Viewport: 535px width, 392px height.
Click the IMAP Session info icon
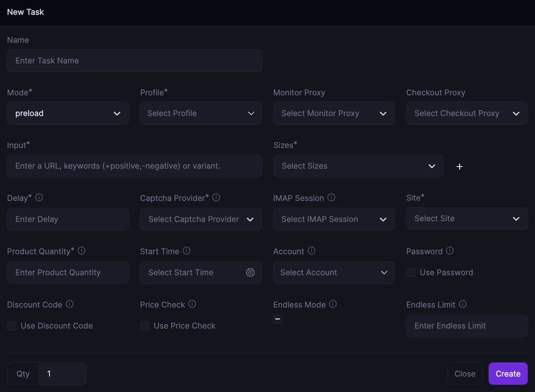(x=331, y=197)
